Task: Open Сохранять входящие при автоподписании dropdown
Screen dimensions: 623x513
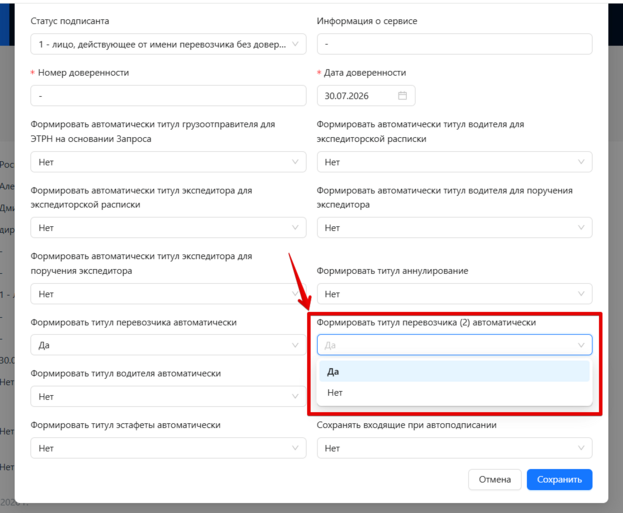Action: (x=455, y=448)
